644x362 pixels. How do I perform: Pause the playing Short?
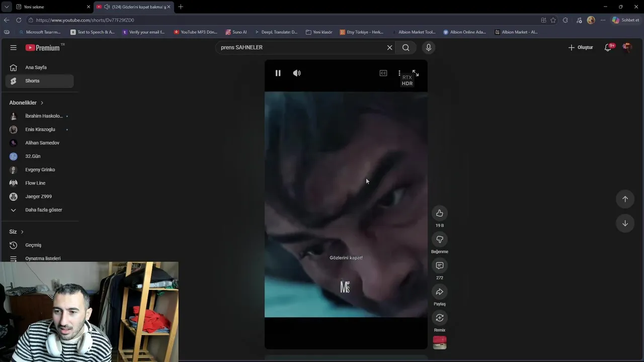tap(278, 73)
